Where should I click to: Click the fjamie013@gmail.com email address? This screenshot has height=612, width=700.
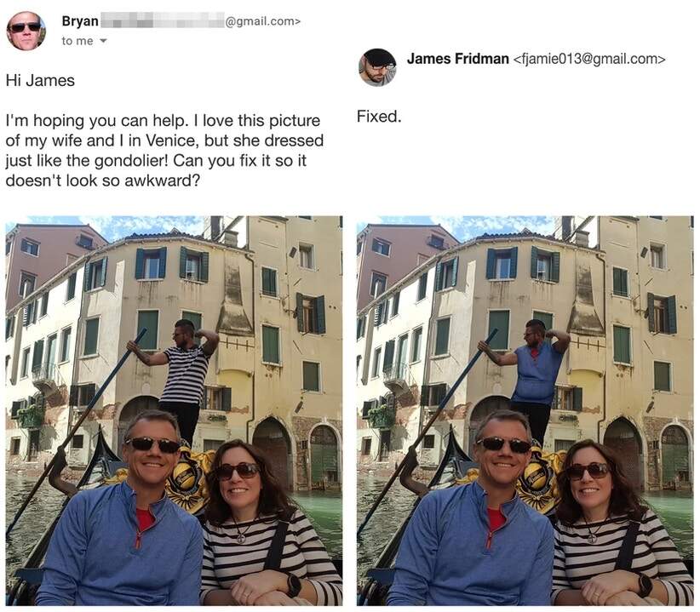589,59
